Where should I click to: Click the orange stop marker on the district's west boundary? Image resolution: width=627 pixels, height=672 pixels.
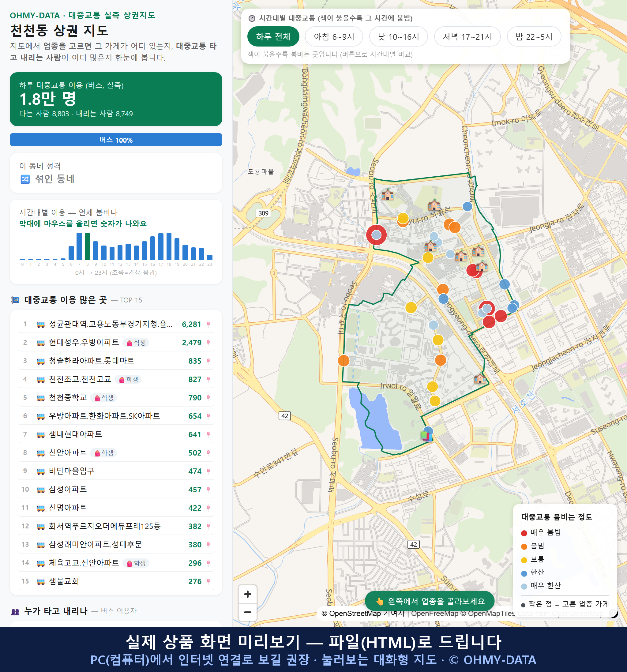pyautogui.click(x=344, y=361)
